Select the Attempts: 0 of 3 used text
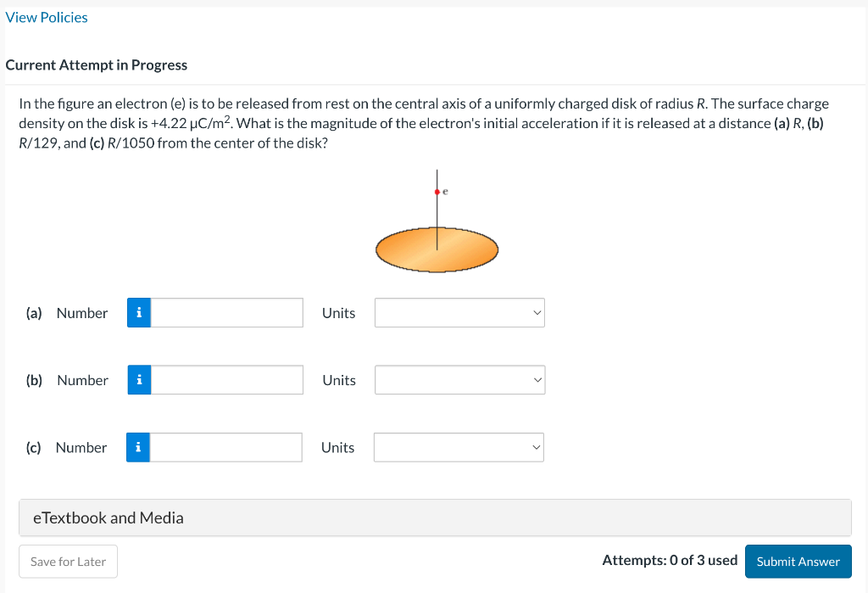This screenshot has width=868, height=593. click(x=669, y=560)
